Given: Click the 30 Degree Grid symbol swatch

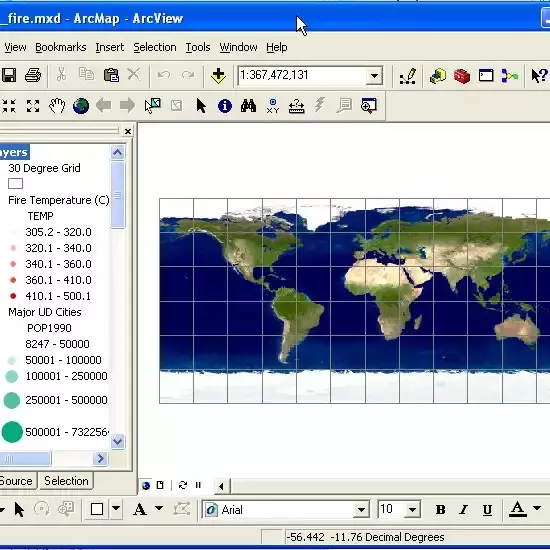Looking at the screenshot, I should tap(15, 183).
